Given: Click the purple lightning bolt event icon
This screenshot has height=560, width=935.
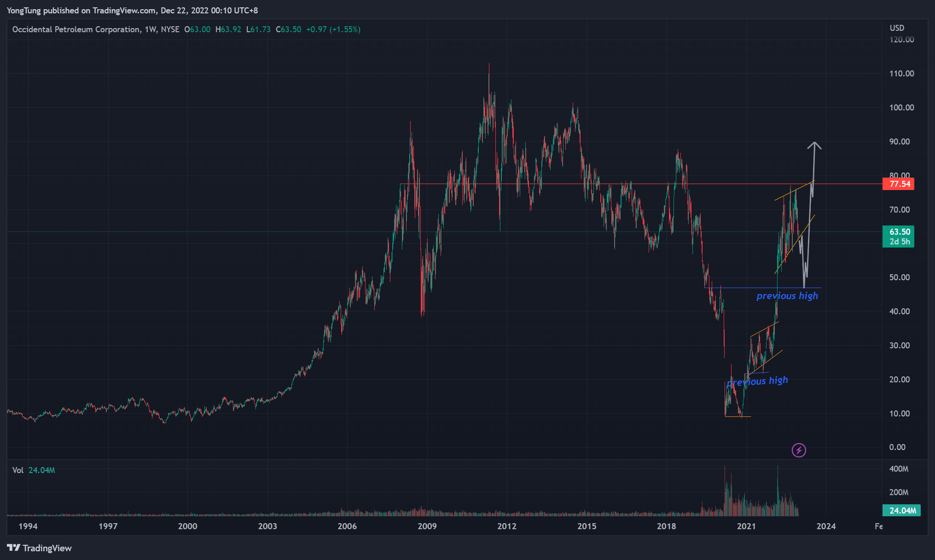Looking at the screenshot, I should (799, 450).
